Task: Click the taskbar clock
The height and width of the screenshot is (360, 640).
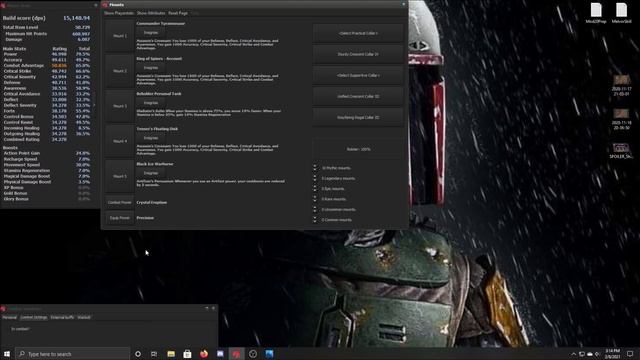Action: point(612,354)
